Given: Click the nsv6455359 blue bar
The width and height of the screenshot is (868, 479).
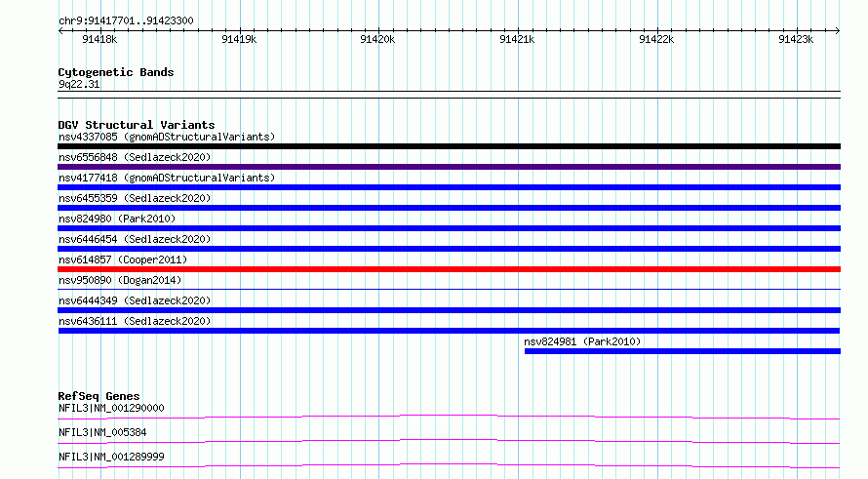Looking at the screenshot, I should pyautogui.click(x=449, y=208).
